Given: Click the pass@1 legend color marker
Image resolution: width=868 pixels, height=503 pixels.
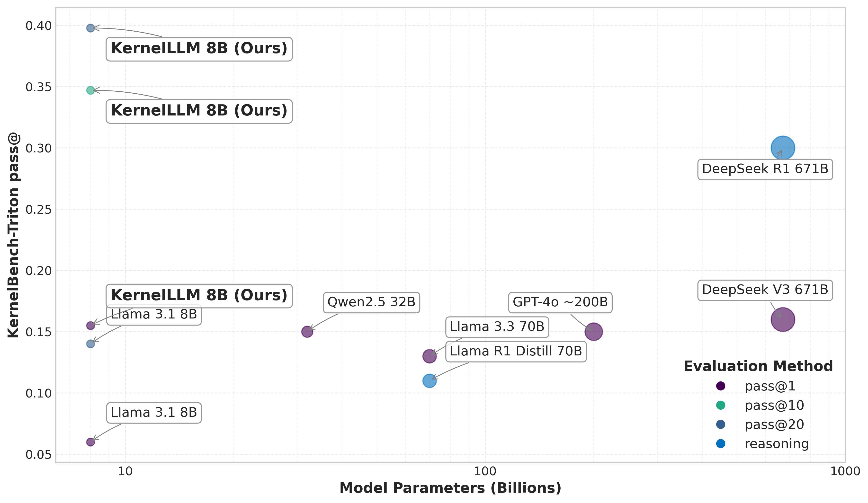Looking at the screenshot, I should pyautogui.click(x=721, y=386).
